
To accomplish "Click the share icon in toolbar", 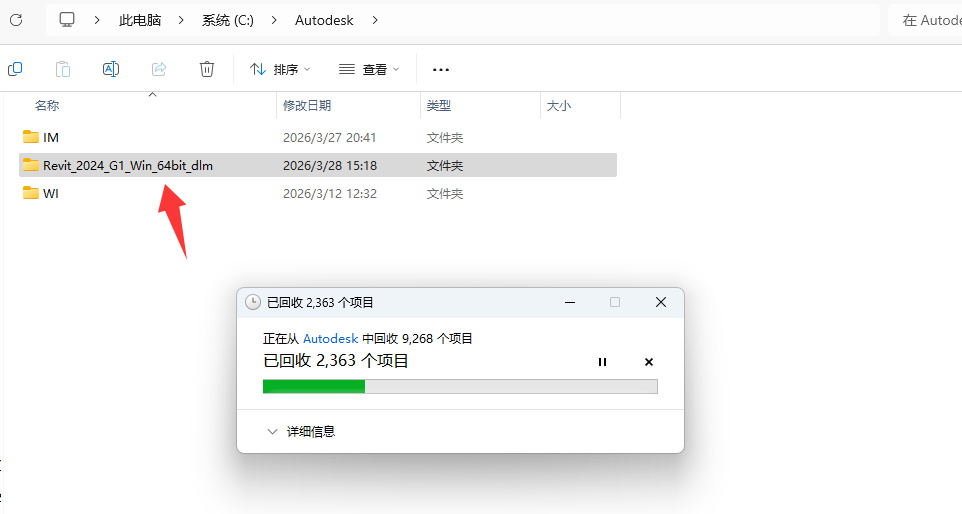I will click(159, 69).
